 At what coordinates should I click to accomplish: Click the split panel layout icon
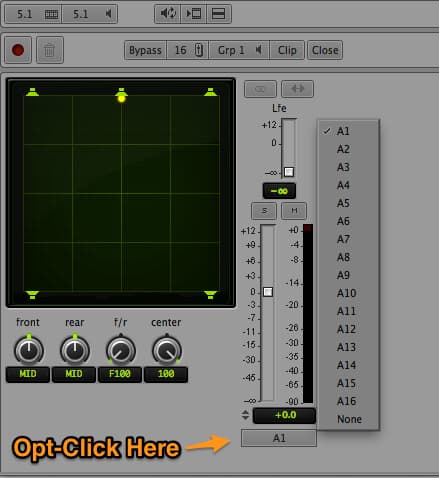(x=219, y=14)
